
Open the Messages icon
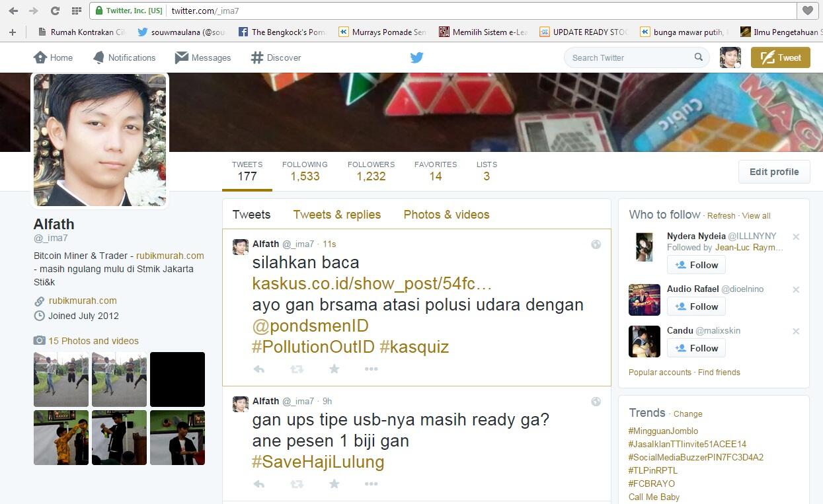click(180, 57)
